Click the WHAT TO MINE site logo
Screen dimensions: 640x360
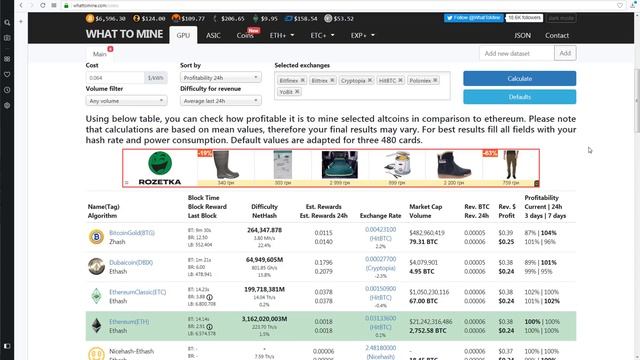(x=124, y=34)
